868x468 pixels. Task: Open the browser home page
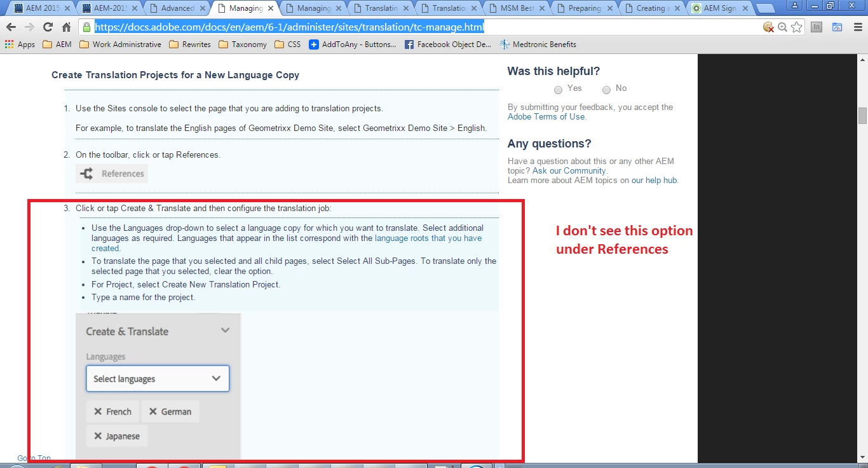[x=66, y=27]
